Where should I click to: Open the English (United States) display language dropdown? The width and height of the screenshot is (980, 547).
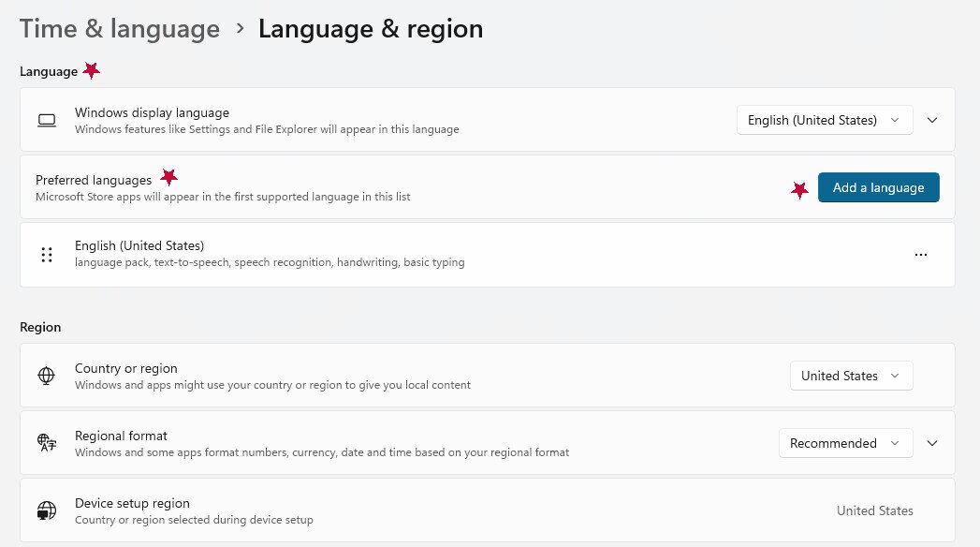[824, 120]
